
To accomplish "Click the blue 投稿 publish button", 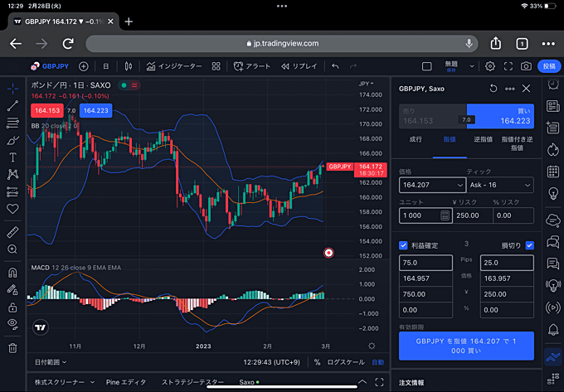I will click(x=549, y=66).
